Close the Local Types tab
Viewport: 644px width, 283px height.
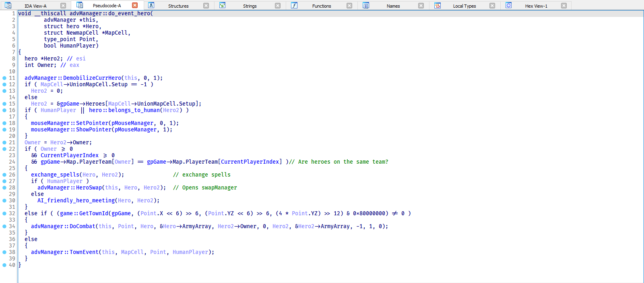(x=492, y=6)
